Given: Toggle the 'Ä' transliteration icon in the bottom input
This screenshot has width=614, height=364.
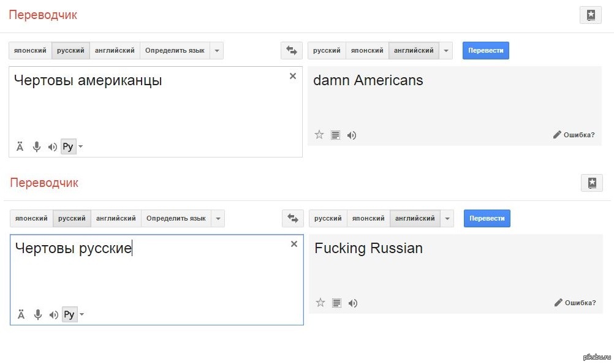Looking at the screenshot, I should (21, 314).
